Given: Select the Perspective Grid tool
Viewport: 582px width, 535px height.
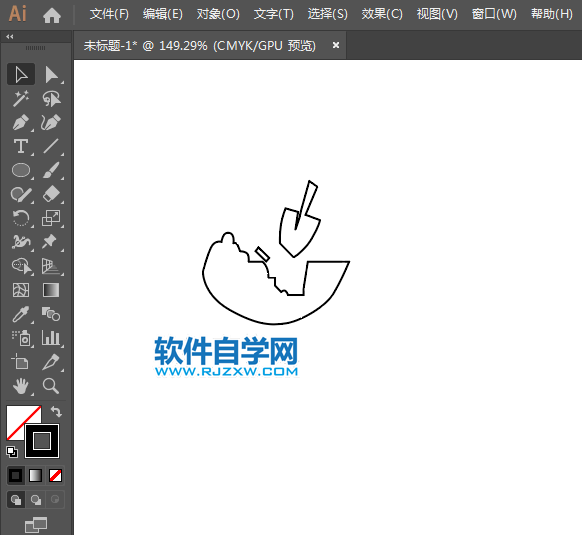Looking at the screenshot, I should 51,266.
